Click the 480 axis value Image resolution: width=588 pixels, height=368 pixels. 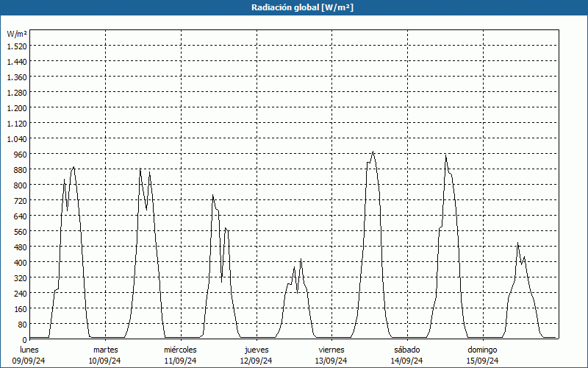click(x=21, y=247)
